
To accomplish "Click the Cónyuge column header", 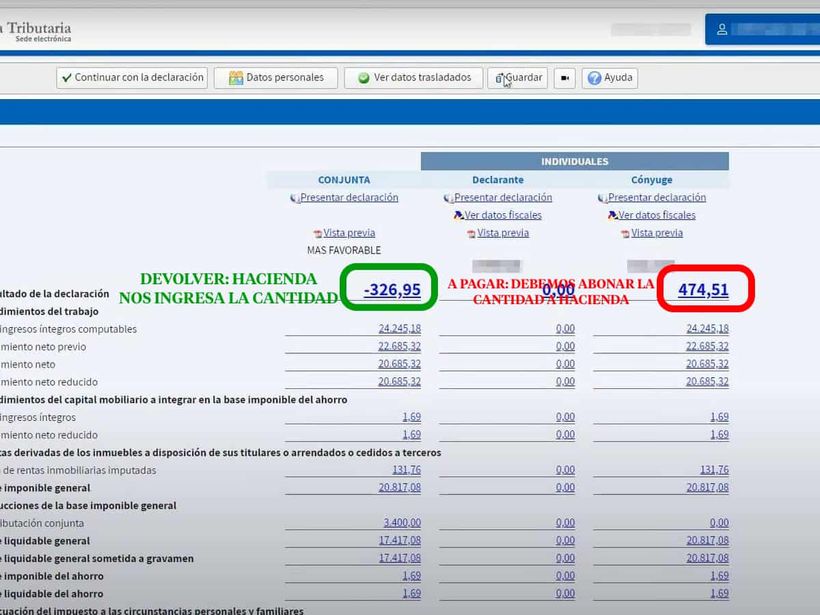I will [652, 180].
